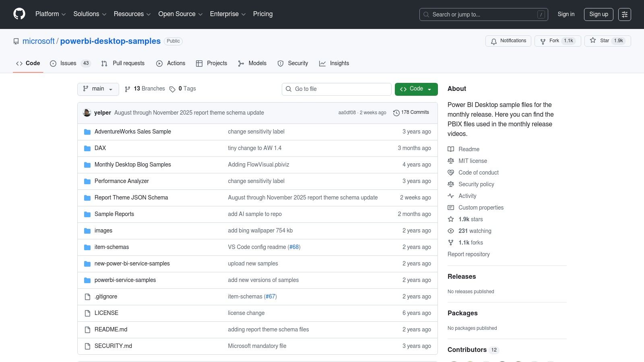Expand the green Code dropdown button

(416, 89)
